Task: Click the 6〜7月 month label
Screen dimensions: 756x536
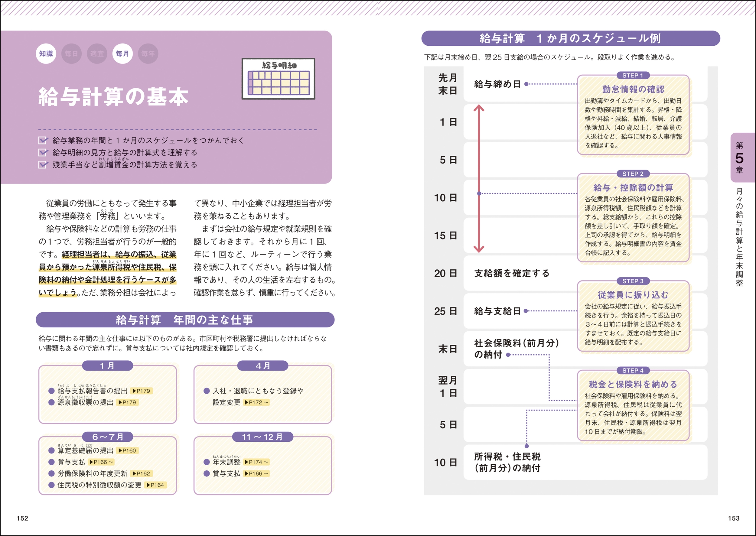Action: (x=107, y=437)
